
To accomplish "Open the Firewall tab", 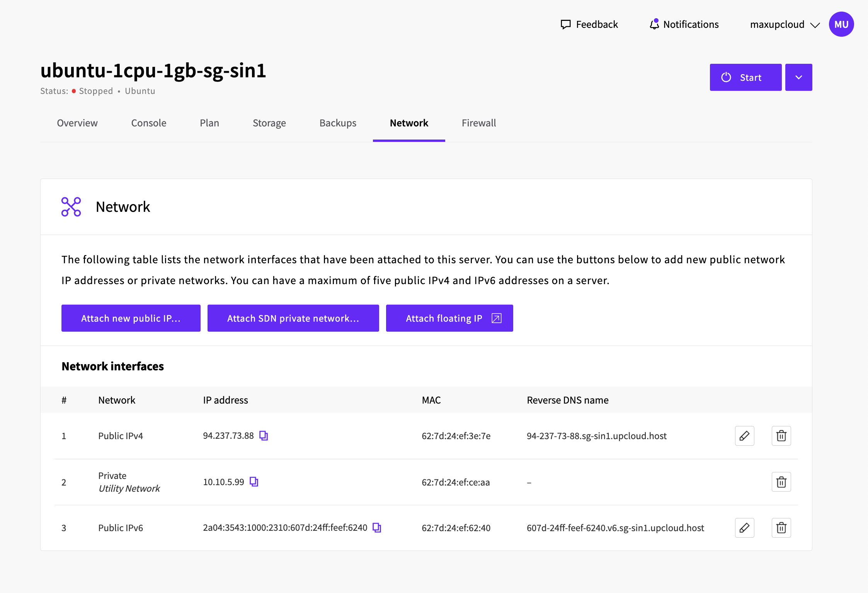I will click(479, 123).
